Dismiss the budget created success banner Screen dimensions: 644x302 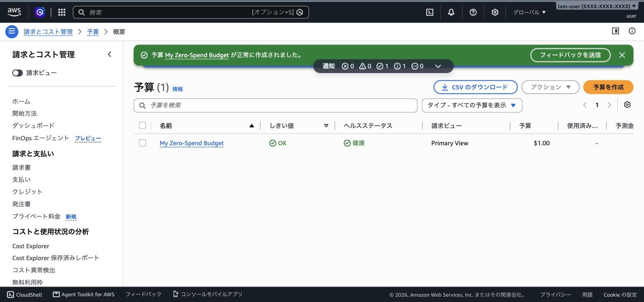click(622, 55)
